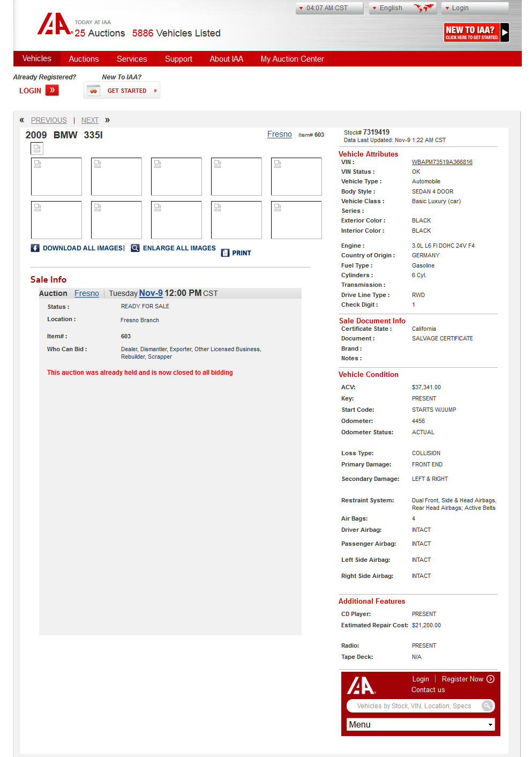
Task: Click the red LOGIN arrow icon
Action: 52,90
